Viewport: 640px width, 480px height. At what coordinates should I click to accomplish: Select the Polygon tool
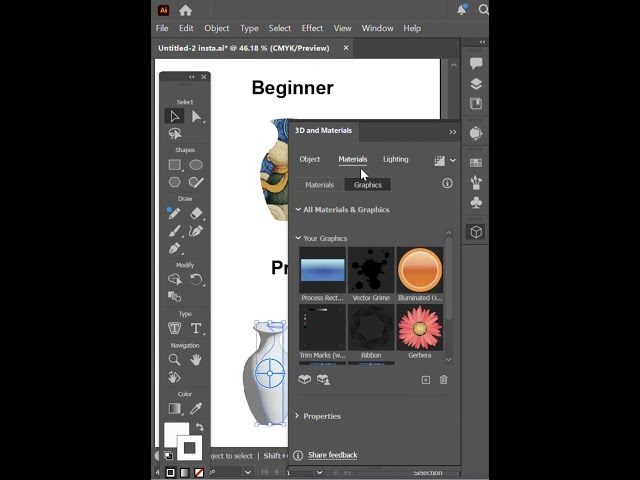(175, 182)
